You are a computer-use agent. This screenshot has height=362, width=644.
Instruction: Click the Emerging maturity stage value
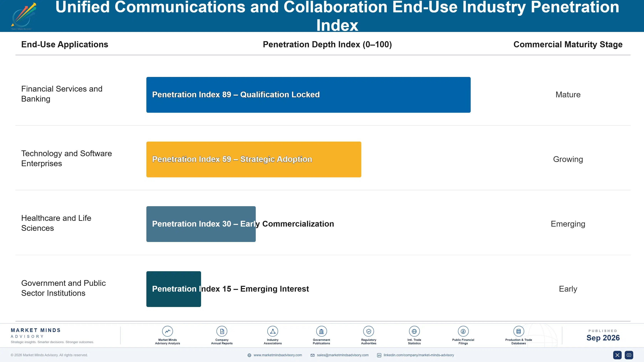tap(568, 224)
